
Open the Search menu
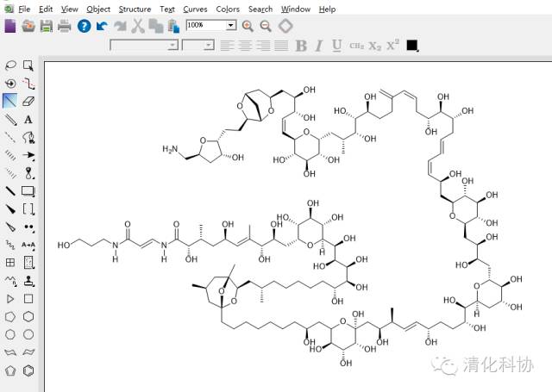(260, 9)
